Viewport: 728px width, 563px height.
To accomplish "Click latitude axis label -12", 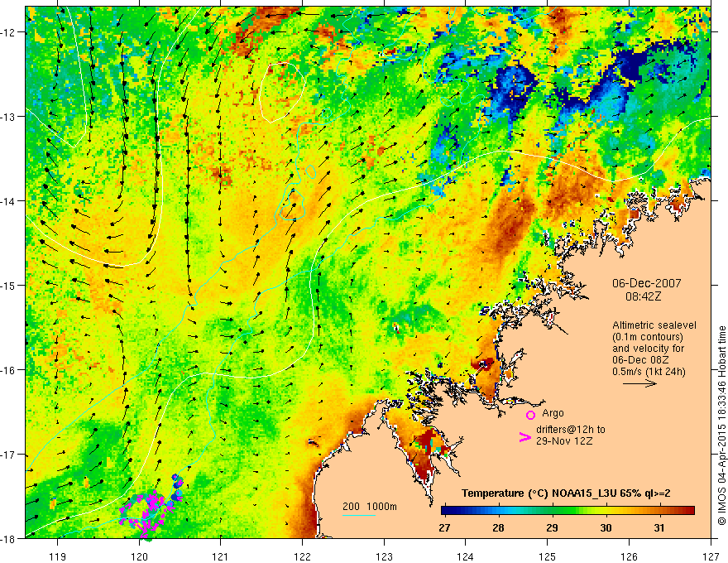I will pos(8,32).
